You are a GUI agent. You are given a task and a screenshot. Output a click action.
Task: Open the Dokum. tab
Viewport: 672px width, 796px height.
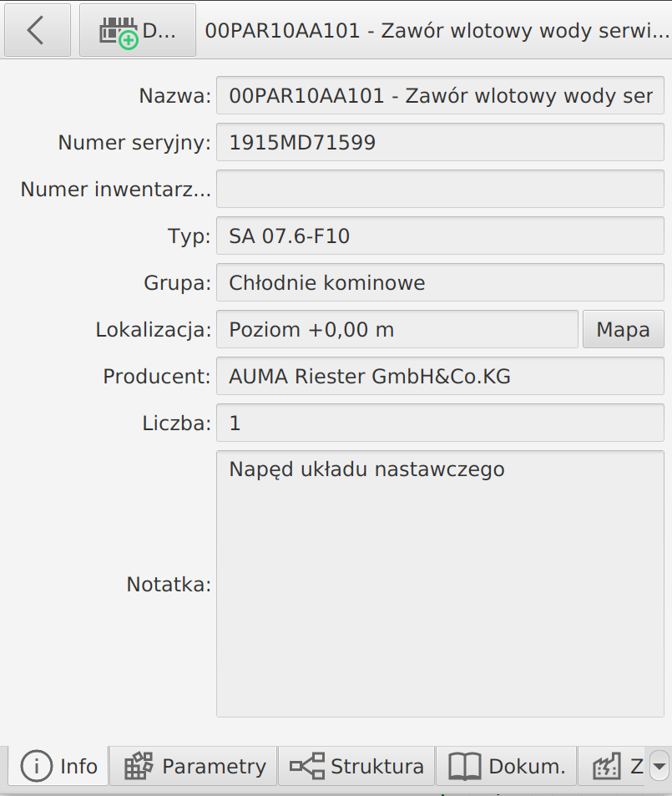click(506, 766)
